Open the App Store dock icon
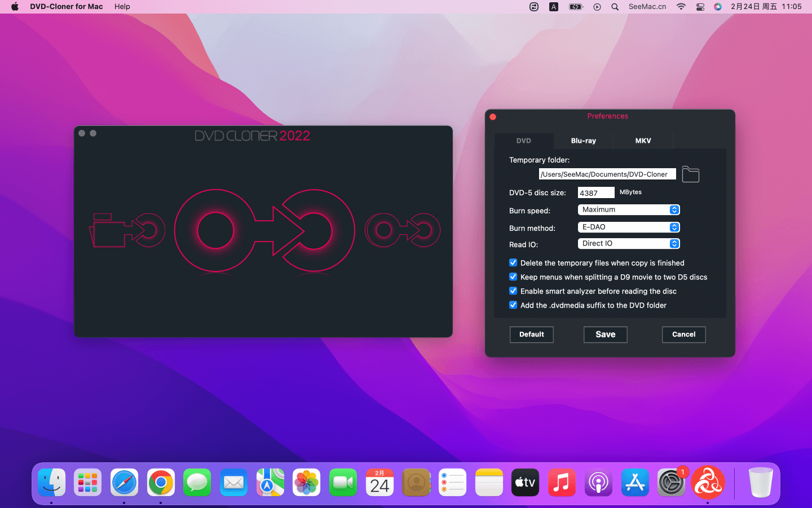This screenshot has width=812, height=508. click(635, 483)
